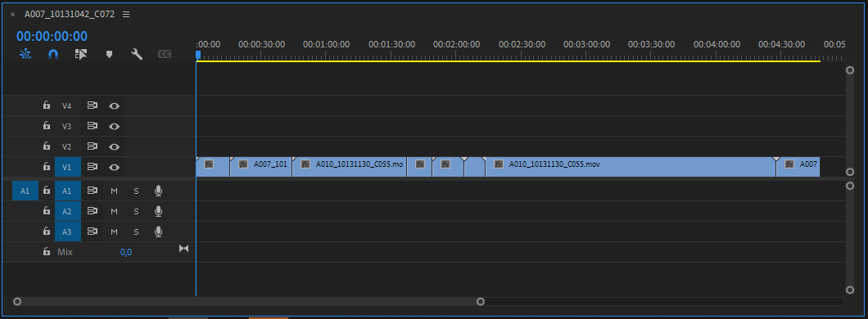
Task: Target the V1 track header button
Action: [67, 167]
